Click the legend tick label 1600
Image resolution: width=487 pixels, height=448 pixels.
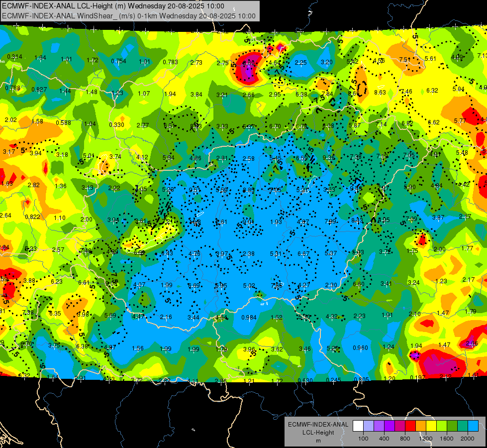click(x=447, y=439)
